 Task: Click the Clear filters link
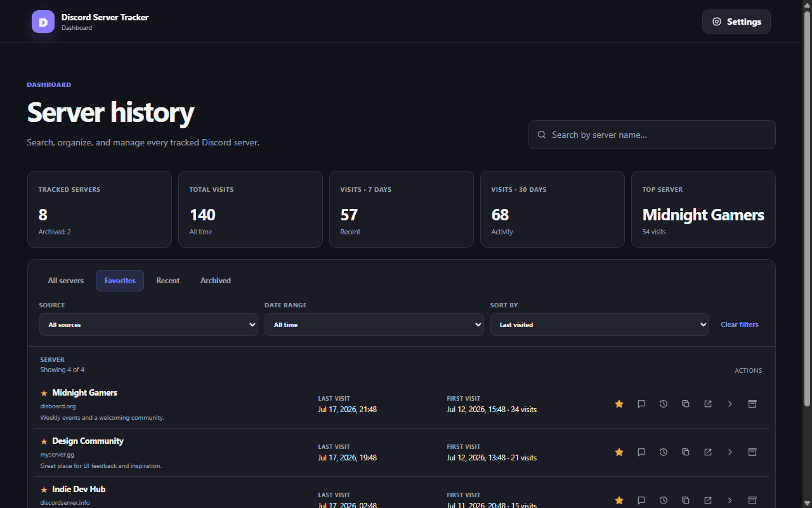tap(740, 324)
